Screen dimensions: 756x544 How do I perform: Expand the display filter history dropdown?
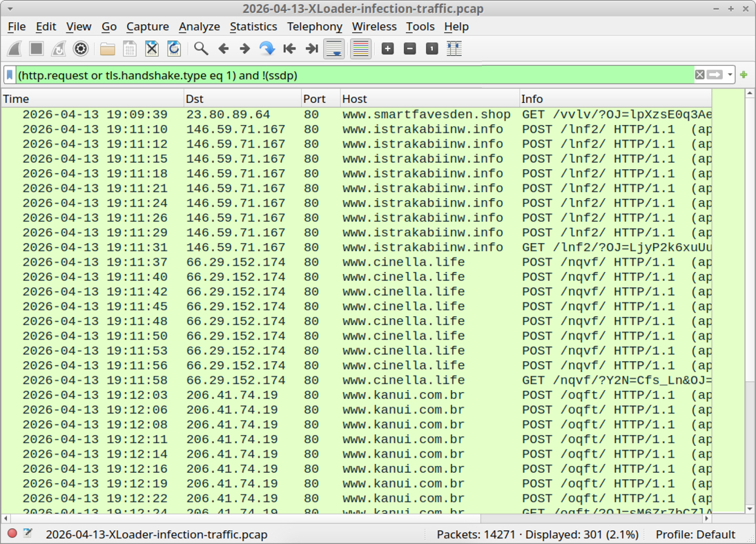(x=730, y=75)
